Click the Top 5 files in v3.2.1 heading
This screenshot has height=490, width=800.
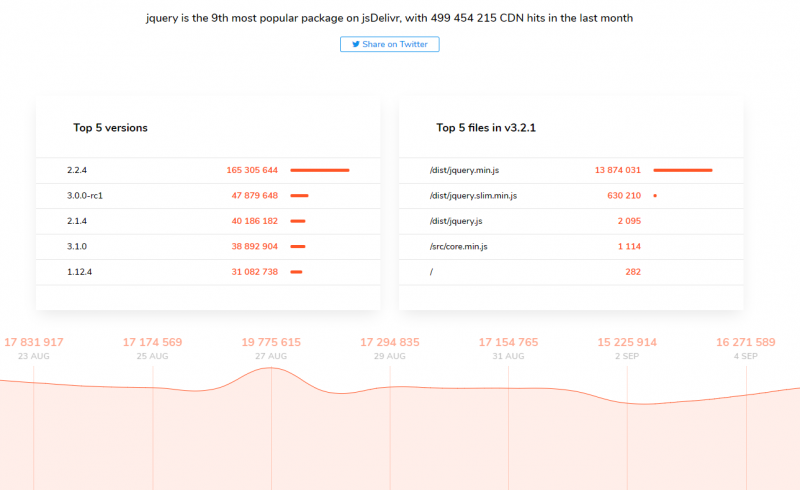[486, 128]
